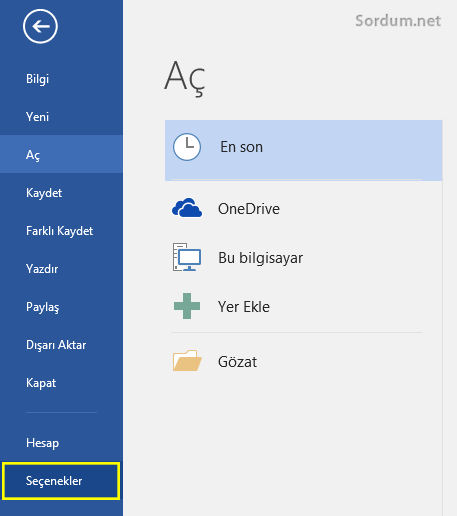Click the Bu bilgisayar computer icon
Screen dimensions: 457x516
click(x=187, y=257)
